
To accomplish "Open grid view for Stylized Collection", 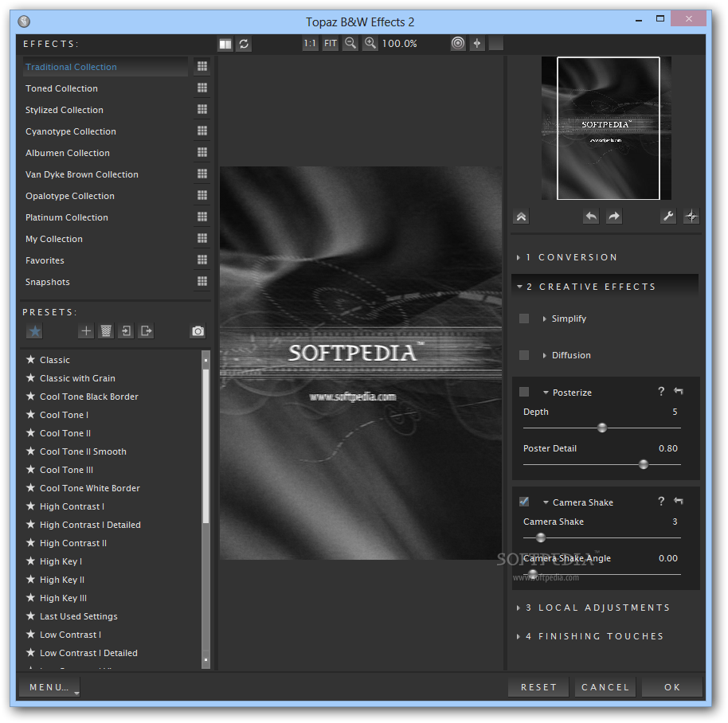I will (202, 109).
